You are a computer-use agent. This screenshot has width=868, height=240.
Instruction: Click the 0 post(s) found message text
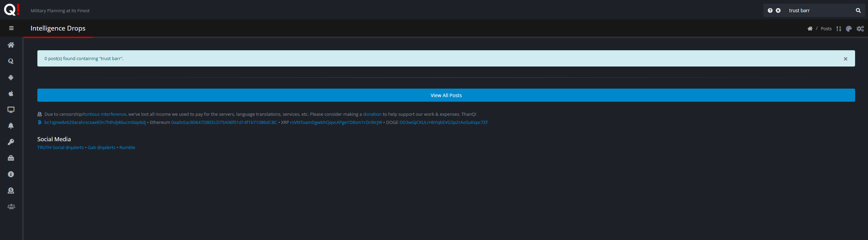(84, 58)
